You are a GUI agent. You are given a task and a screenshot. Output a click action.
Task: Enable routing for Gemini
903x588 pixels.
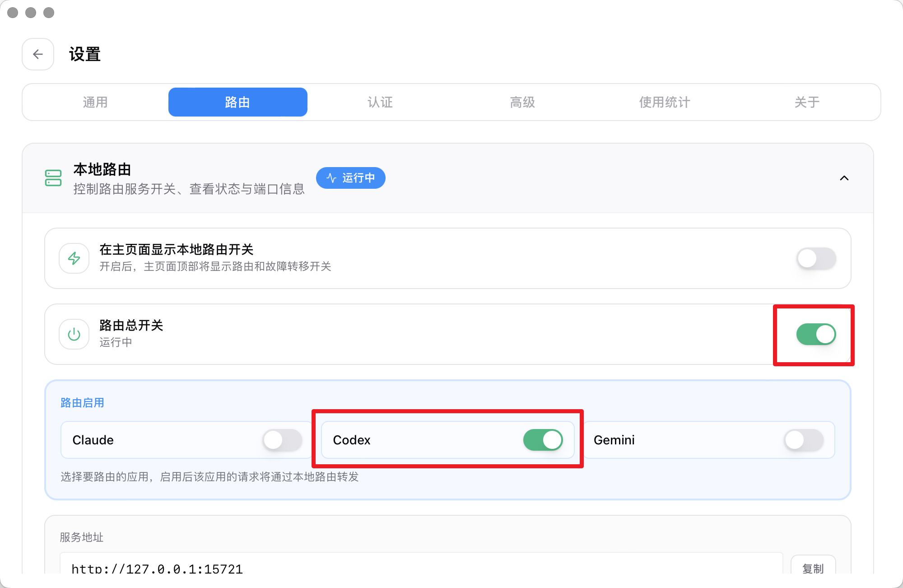[804, 440]
